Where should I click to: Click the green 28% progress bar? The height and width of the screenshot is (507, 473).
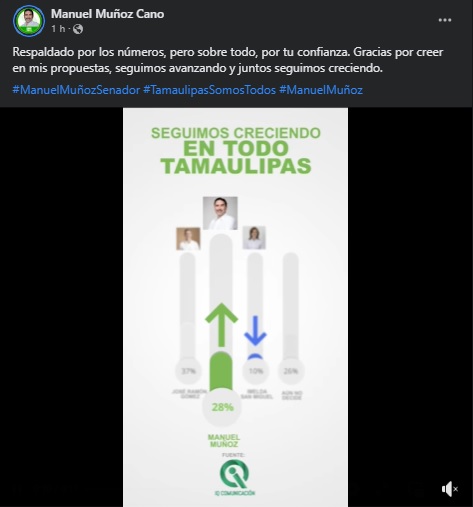(221, 370)
